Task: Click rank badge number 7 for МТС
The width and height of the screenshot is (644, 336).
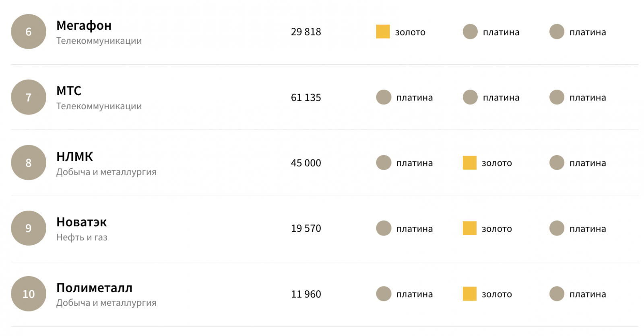Action: click(x=29, y=97)
